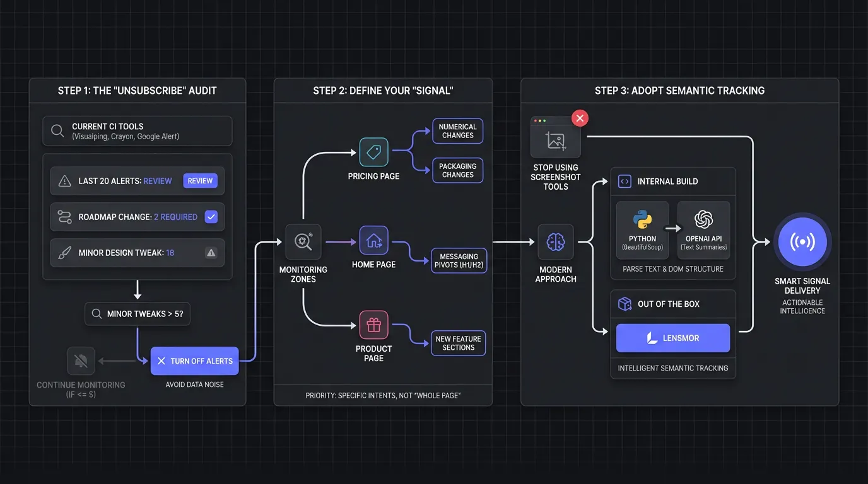This screenshot has height=484, width=868.
Task: Select the Python logo icon
Action: 642,219
